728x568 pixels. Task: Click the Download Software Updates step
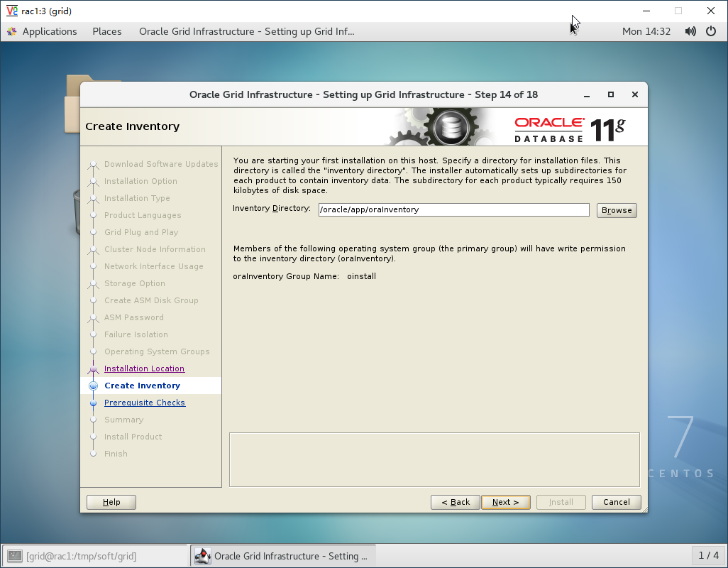pos(161,164)
